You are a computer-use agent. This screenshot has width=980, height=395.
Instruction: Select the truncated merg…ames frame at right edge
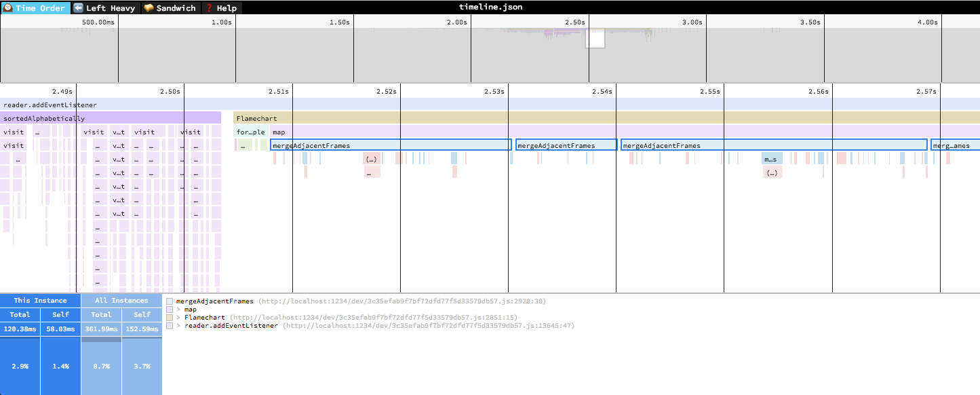click(x=955, y=145)
